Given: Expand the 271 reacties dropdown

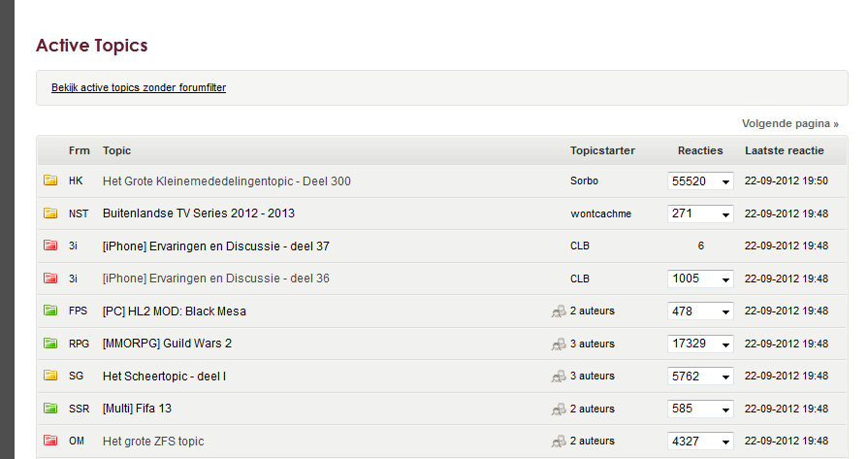Looking at the screenshot, I should tap(724, 213).
